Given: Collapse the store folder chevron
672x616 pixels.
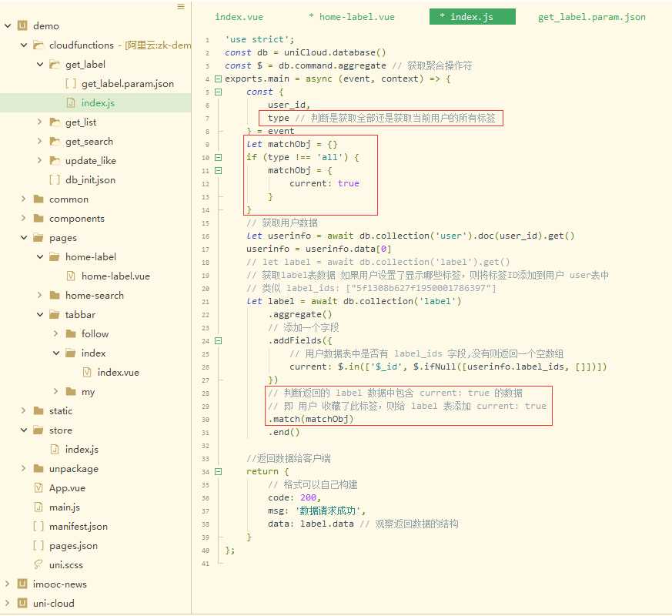Looking at the screenshot, I should pos(24,430).
